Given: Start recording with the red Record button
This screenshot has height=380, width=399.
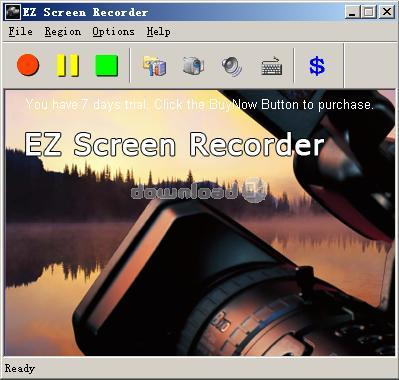Looking at the screenshot, I should pyautogui.click(x=28, y=65).
